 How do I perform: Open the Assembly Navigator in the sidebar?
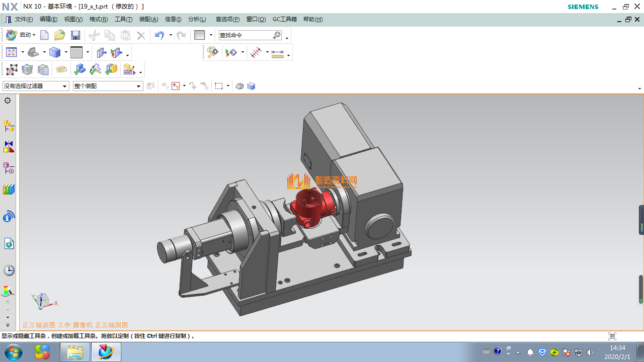9,125
